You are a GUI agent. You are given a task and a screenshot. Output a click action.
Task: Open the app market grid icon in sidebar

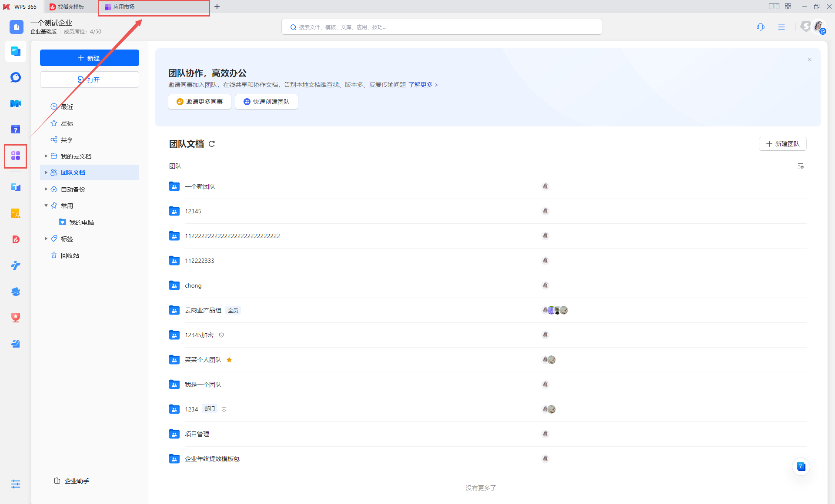tap(16, 156)
